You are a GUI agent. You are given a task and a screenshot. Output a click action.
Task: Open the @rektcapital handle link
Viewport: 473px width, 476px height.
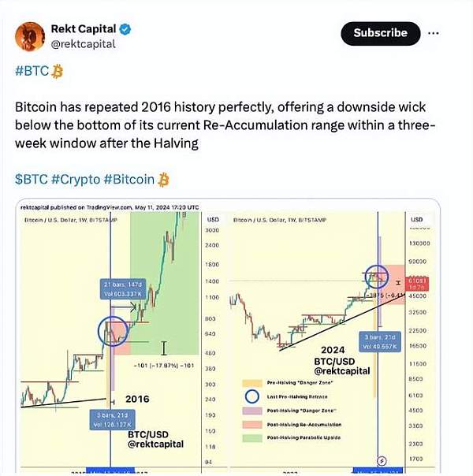[x=83, y=44]
